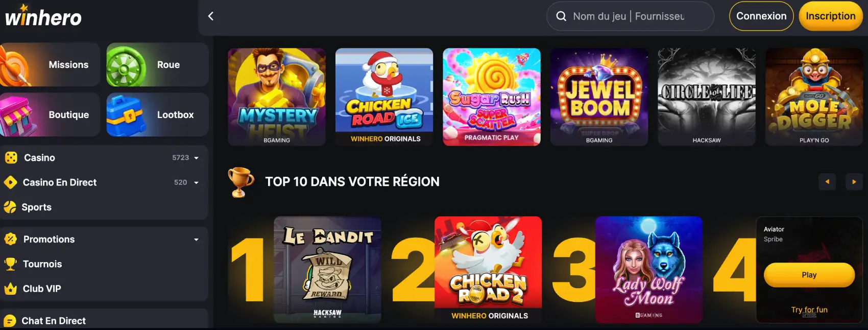Viewport: 868px width, 330px height.
Task: Advance the Top 10 carousel right arrow
Action: coord(854,182)
